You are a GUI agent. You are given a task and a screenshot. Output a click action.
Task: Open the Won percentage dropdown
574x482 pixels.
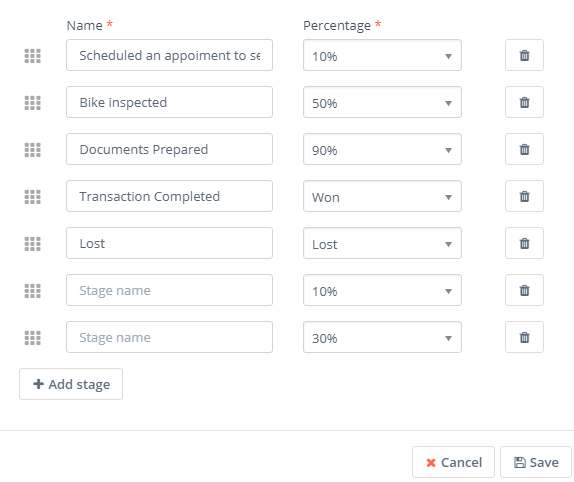[382, 196]
